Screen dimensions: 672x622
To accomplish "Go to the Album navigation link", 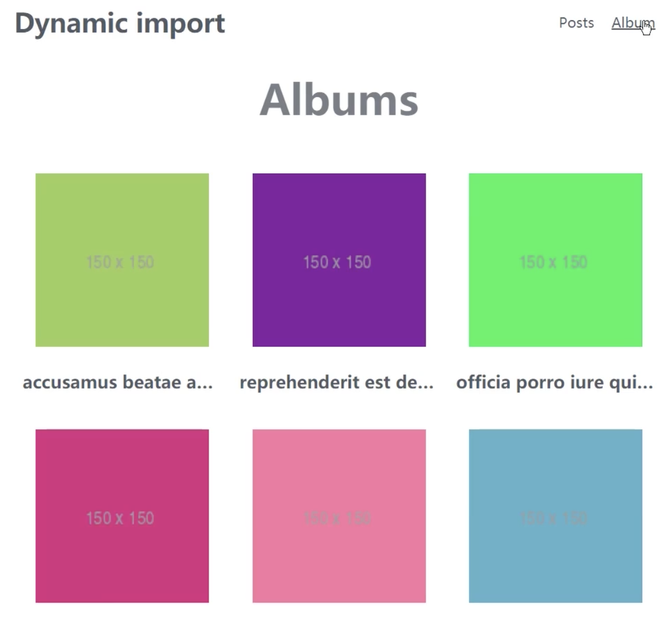I will click(633, 23).
